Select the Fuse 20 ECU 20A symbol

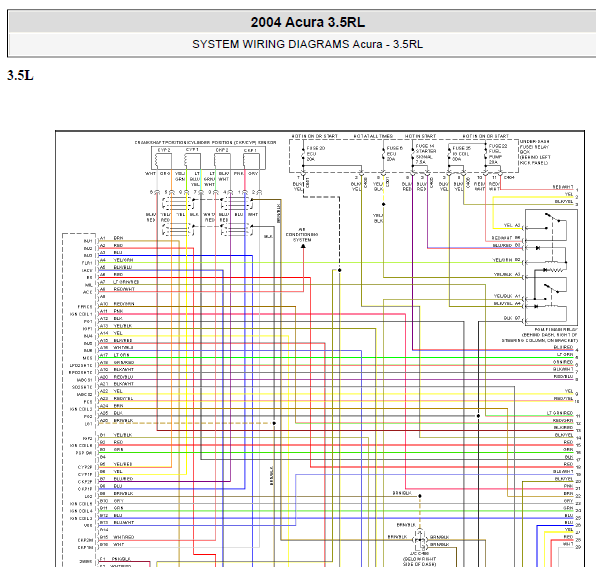click(x=303, y=154)
